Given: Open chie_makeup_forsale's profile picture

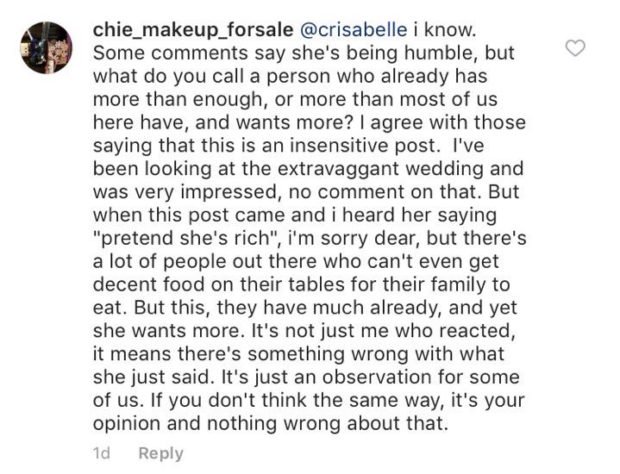Looking at the screenshot, I should coord(47,47).
